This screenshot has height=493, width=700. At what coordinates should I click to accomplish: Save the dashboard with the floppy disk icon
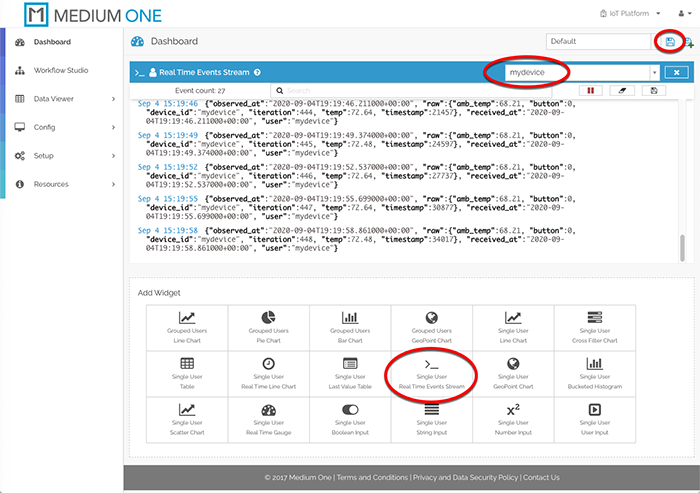click(670, 41)
